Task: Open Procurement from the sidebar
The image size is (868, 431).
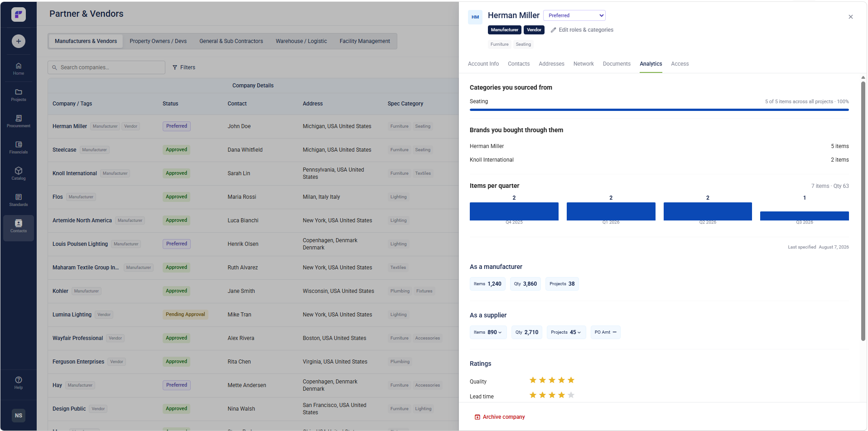Action: (19, 121)
